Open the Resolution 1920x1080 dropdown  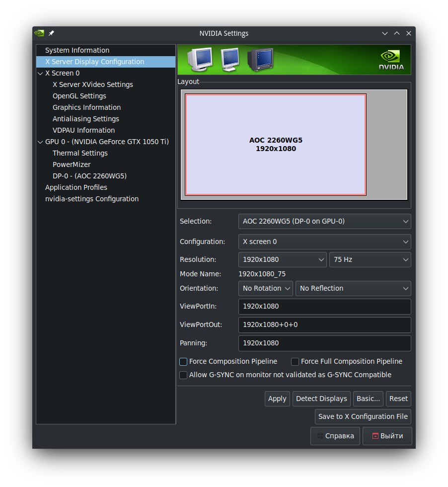282,259
